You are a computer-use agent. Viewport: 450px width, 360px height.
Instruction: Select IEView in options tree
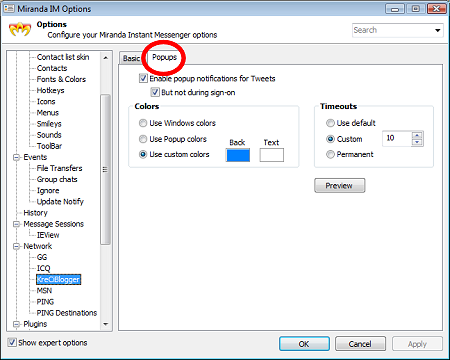tap(48, 235)
